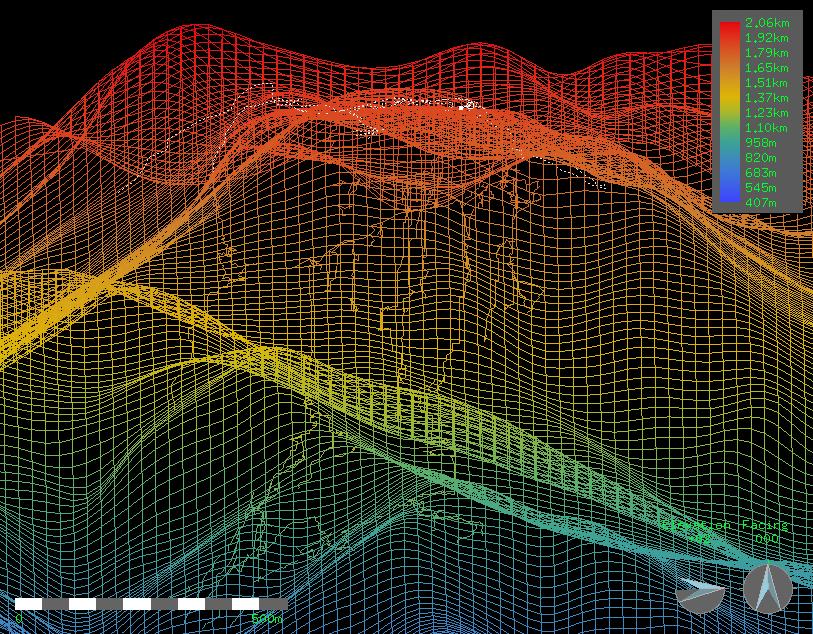
Task: Click the elevation tilt angle indicator
Action: pos(700,593)
